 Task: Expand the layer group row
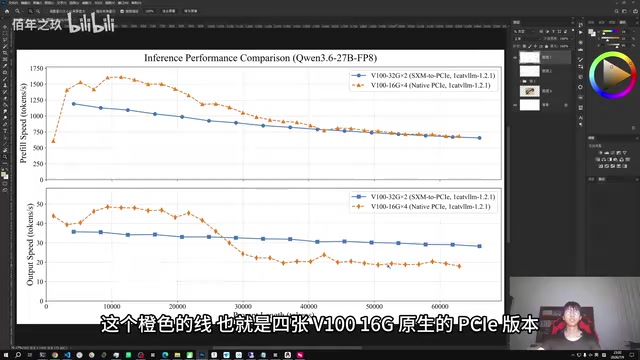pyautogui.click(x=521, y=81)
